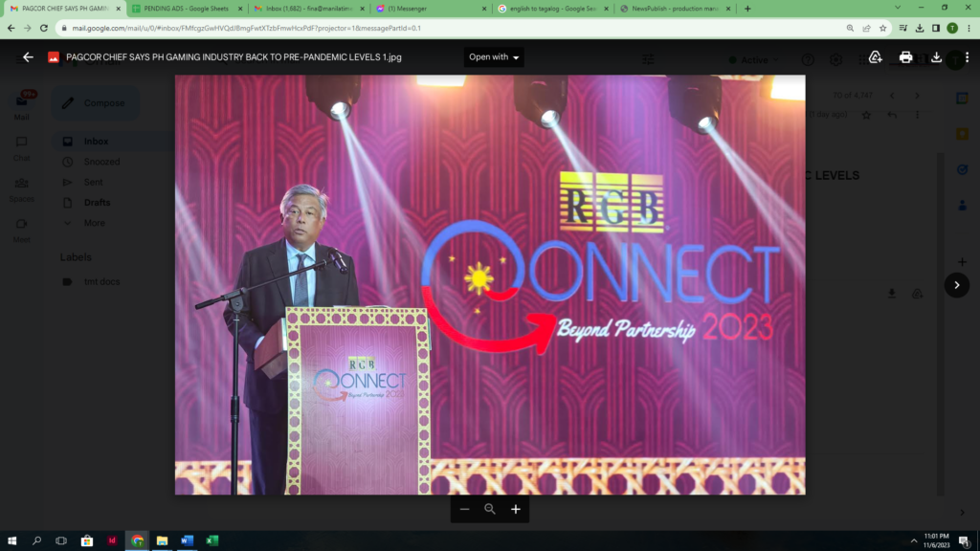Open the Chrome three-dot menu

point(969,28)
